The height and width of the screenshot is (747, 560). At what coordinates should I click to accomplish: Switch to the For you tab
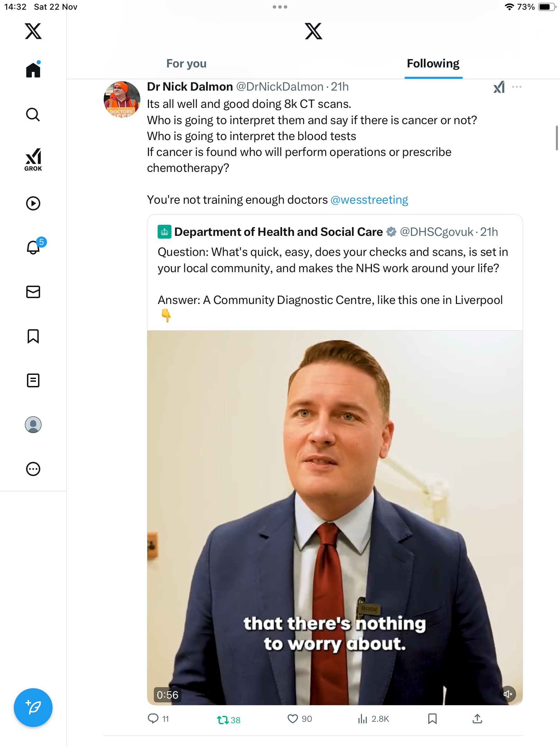[186, 64]
